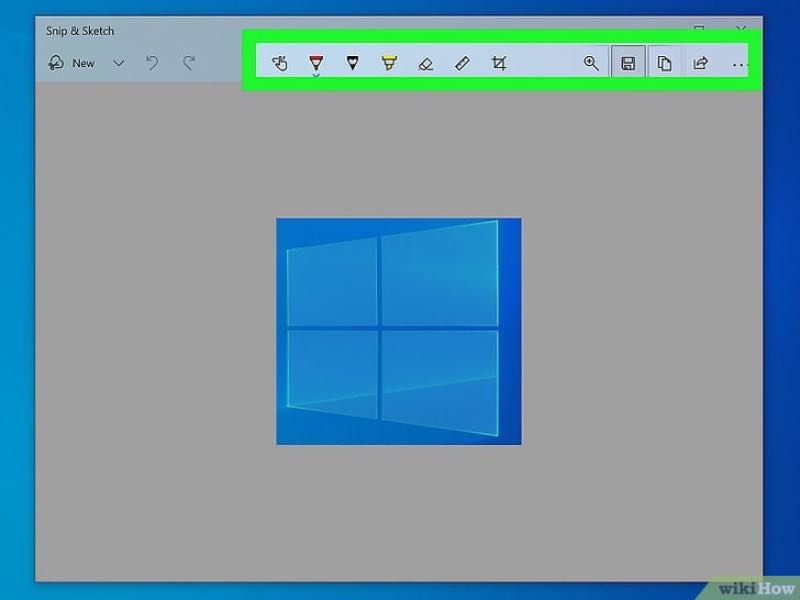800x600 pixels.
Task: Open the See more ellipsis menu
Action: tap(739, 65)
